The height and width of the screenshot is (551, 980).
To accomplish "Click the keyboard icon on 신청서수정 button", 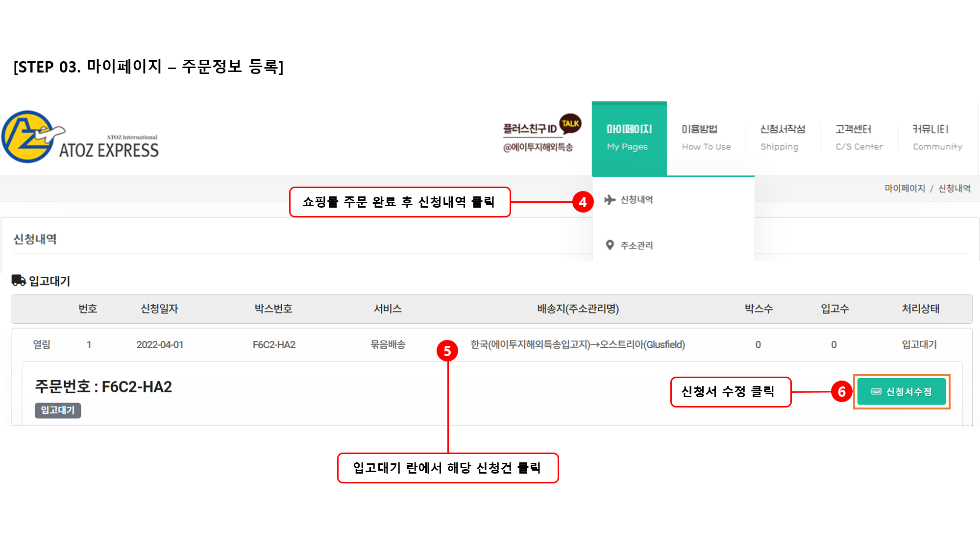I will [x=876, y=392].
